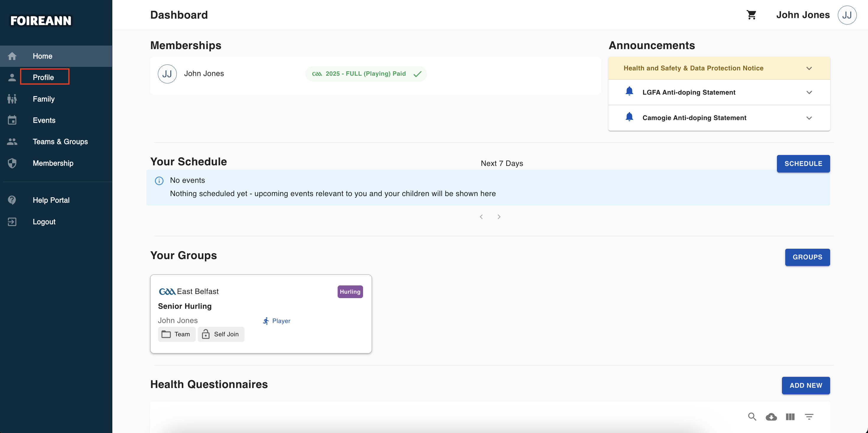Click the bell icon beside LGFA Anti-doping Statement

click(629, 91)
